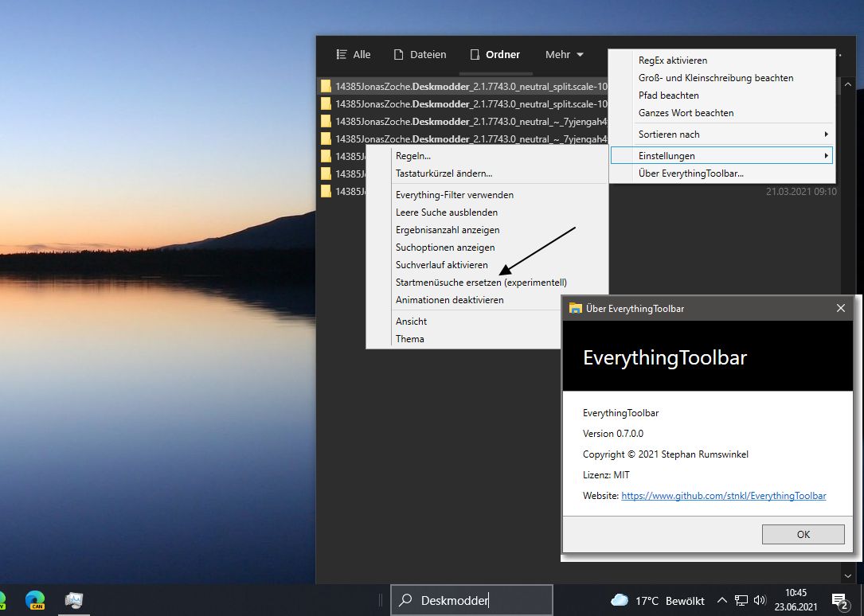Click the magnifier icon in taskbar search
Image resolution: width=864 pixels, height=616 pixels.
405,600
